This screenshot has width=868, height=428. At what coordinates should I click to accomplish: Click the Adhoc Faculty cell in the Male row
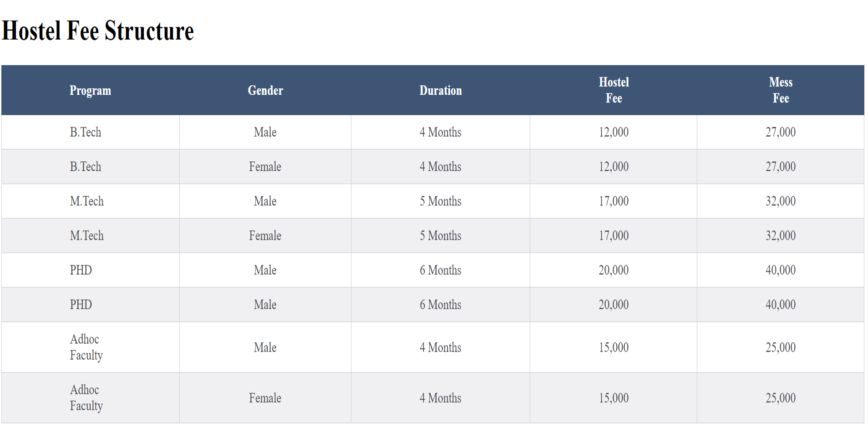[x=86, y=347]
